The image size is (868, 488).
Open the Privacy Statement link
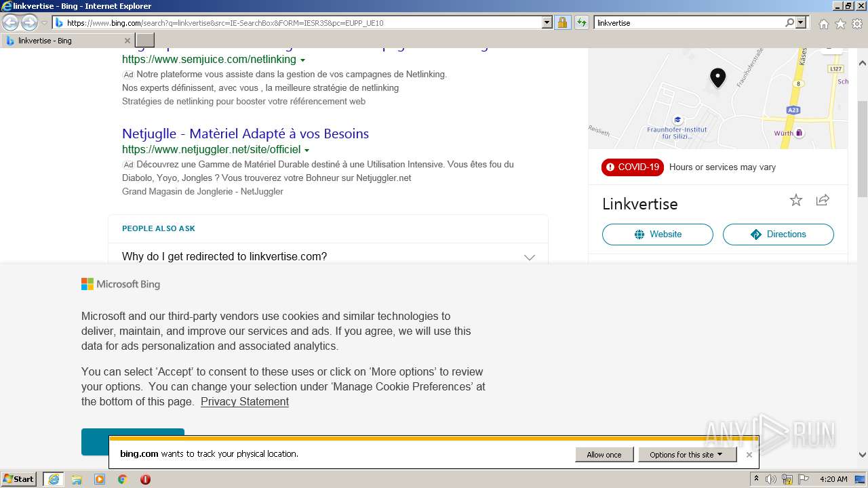click(x=245, y=402)
